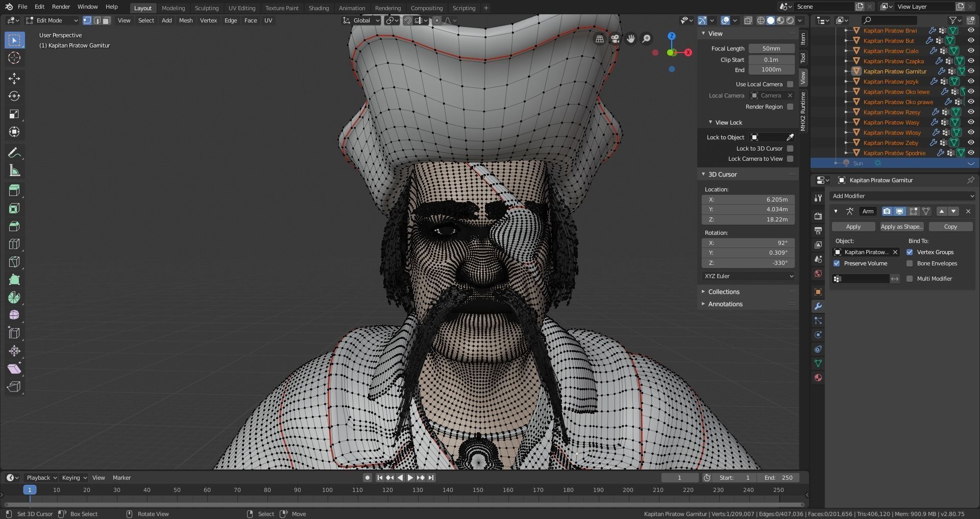Viewport: 980px width, 519px height.
Task: Select the Rotate tool in toolbar
Action: pyautogui.click(x=14, y=96)
